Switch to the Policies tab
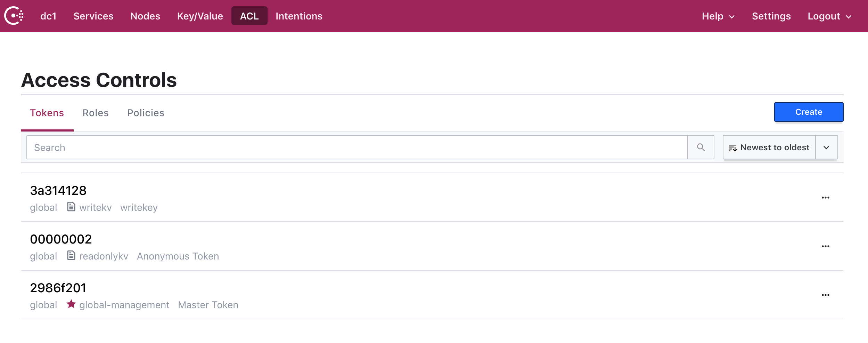The image size is (868, 343). (x=146, y=113)
